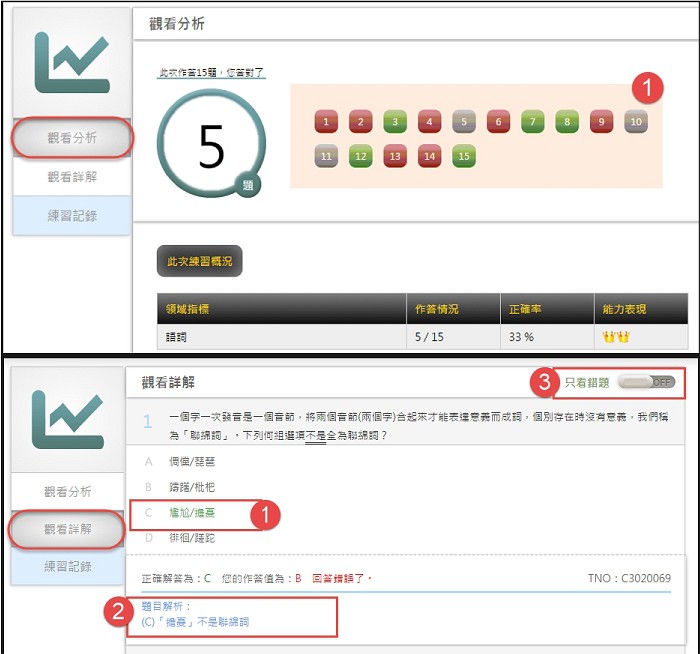
Task: Select green question 3 badge
Action: point(395,121)
